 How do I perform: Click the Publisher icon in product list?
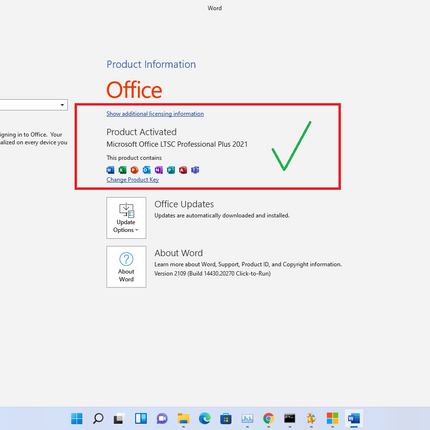[171, 170]
